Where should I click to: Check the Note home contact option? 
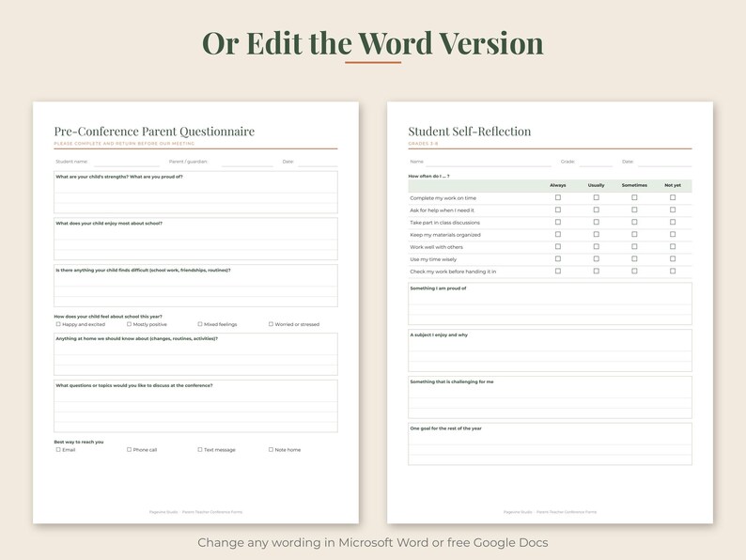[271, 450]
